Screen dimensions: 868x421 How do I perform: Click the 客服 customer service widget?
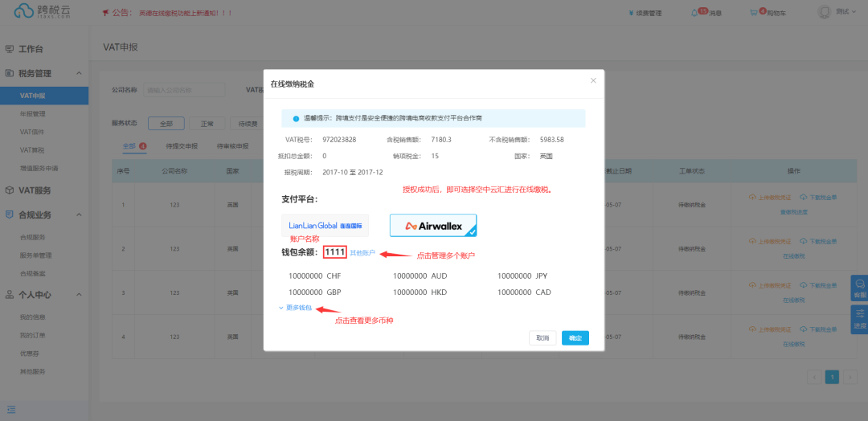point(860,288)
